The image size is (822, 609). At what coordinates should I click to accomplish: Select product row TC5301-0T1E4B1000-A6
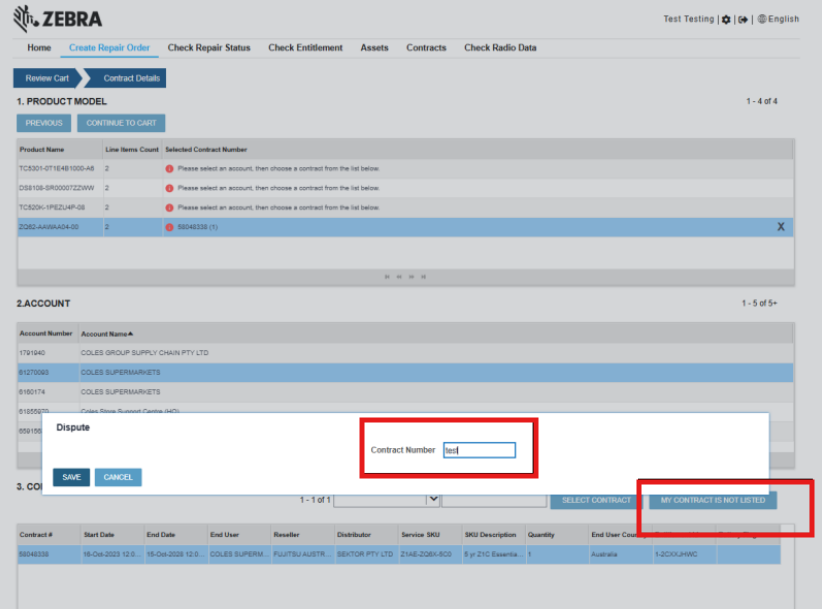pos(405,169)
